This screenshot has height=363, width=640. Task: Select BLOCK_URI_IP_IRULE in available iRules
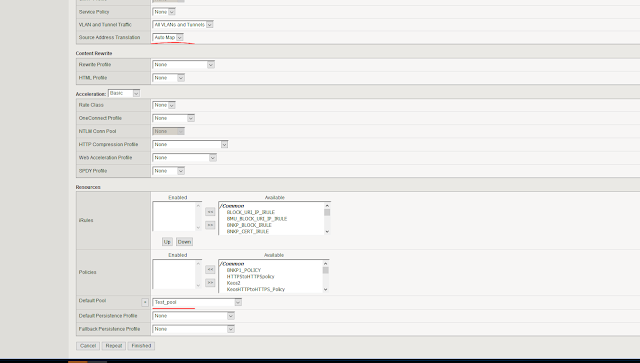pos(251,212)
